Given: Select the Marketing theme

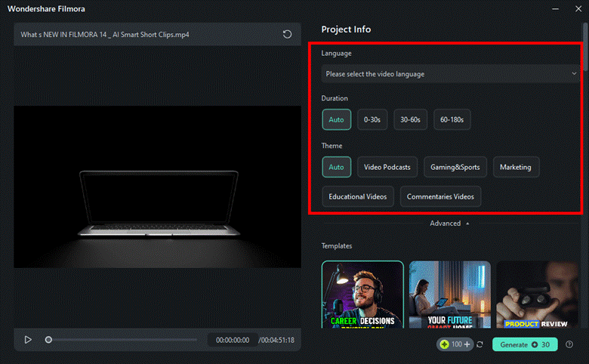Looking at the screenshot, I should coord(516,167).
